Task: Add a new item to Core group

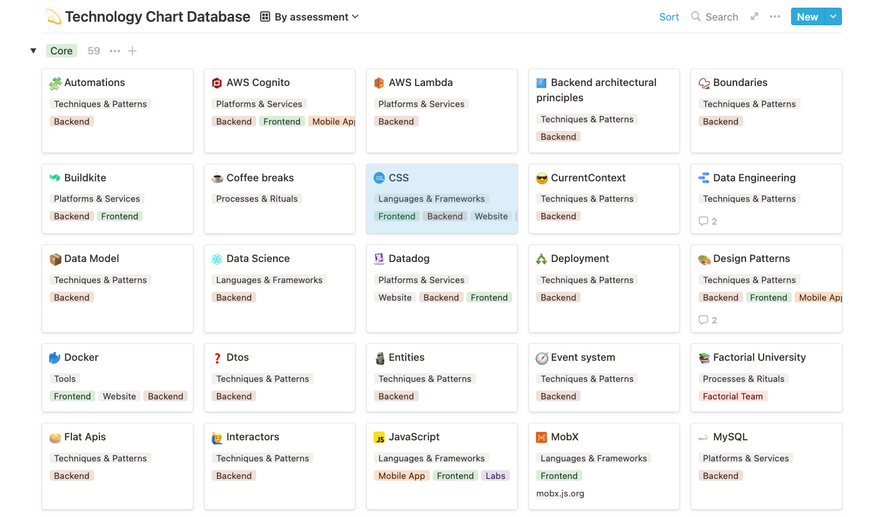Action: 132,51
